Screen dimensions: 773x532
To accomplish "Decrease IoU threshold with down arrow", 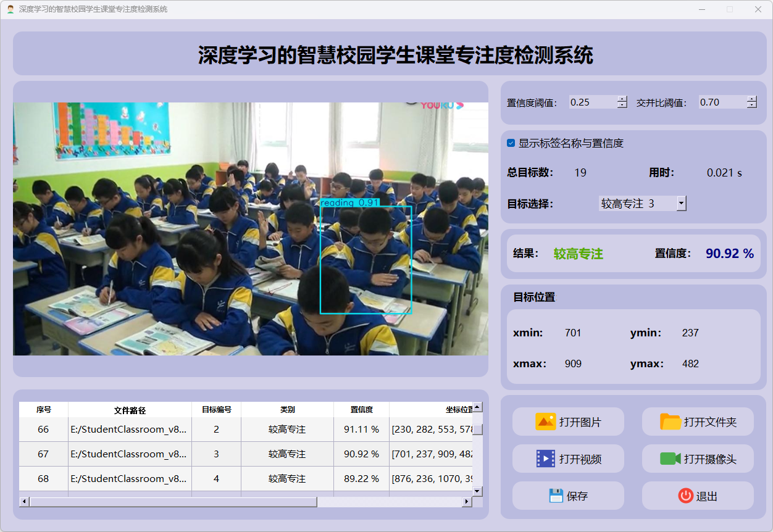I will tap(751, 106).
